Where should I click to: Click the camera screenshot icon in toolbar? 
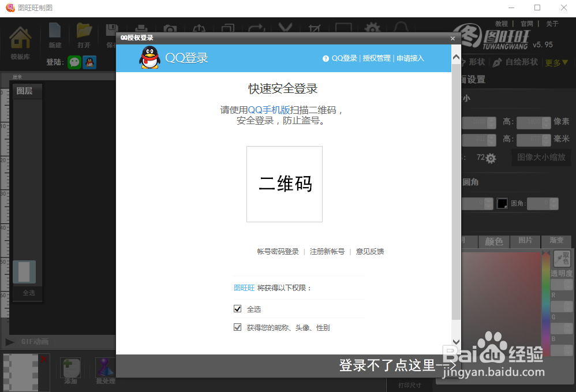(x=170, y=29)
